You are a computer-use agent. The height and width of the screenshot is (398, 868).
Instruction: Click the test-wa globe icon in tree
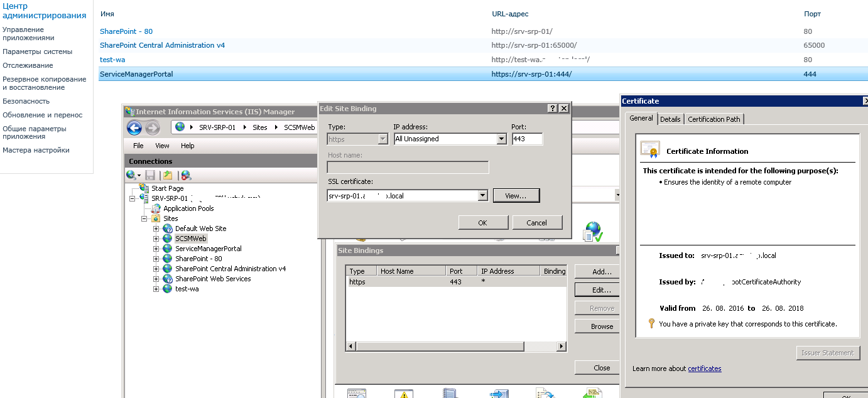click(x=168, y=289)
